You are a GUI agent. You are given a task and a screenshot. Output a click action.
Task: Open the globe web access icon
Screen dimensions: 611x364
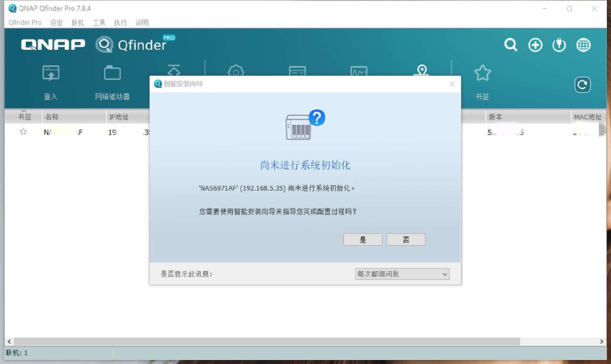click(583, 45)
